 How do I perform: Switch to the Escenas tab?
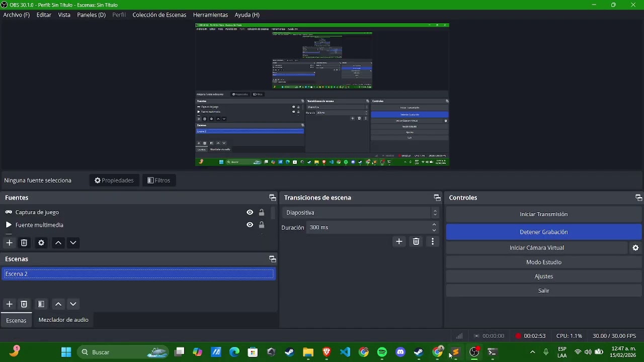click(x=16, y=320)
